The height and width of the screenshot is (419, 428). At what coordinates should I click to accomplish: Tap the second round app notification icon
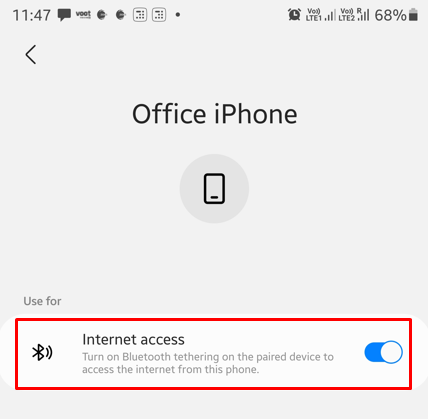[x=120, y=15]
